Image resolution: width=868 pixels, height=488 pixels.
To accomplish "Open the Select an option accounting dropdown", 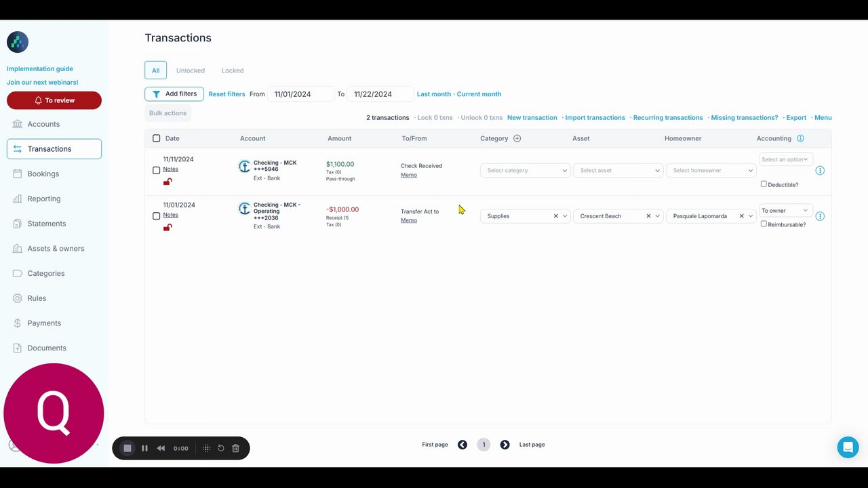I will coord(785,159).
